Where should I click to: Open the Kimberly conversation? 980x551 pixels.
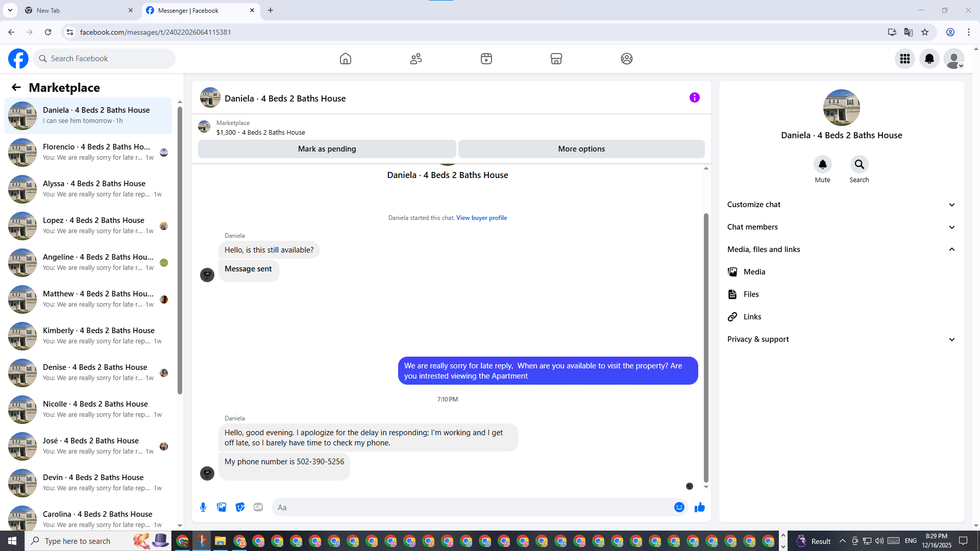tap(88, 336)
